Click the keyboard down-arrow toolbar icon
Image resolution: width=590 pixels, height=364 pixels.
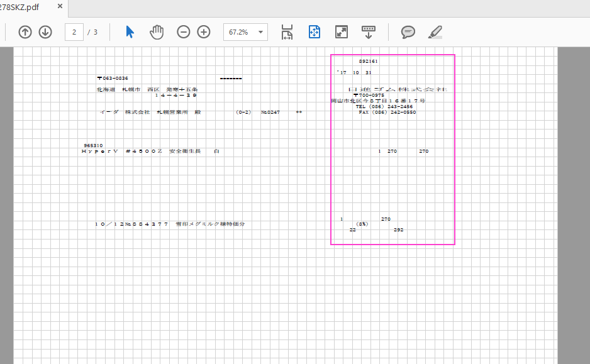(x=369, y=32)
